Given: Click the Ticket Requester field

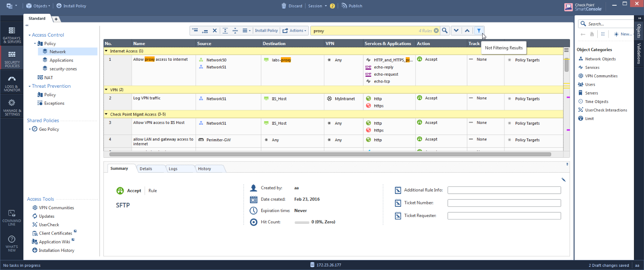Looking at the screenshot, I should 504,216.
